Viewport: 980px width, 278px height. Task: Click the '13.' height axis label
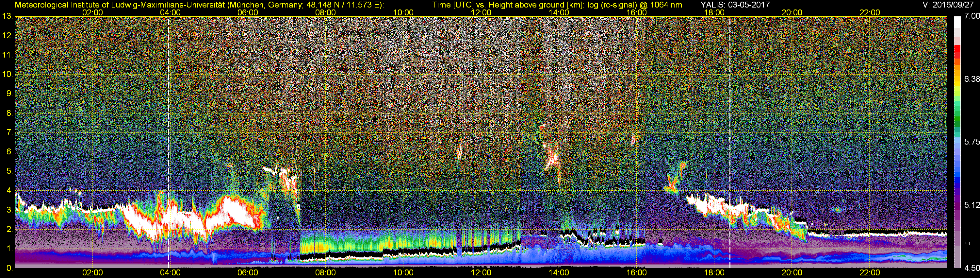pos(7,16)
